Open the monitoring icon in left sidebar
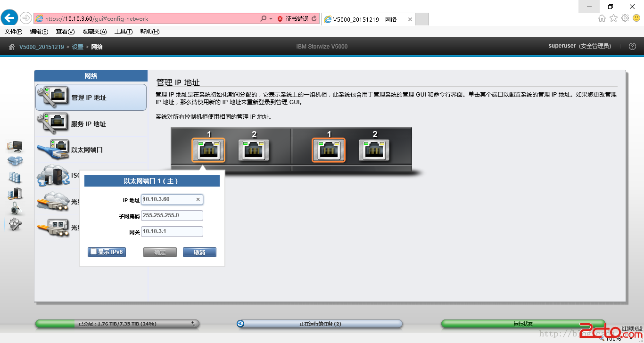Viewport: 644px width, 343px height. 15,147
